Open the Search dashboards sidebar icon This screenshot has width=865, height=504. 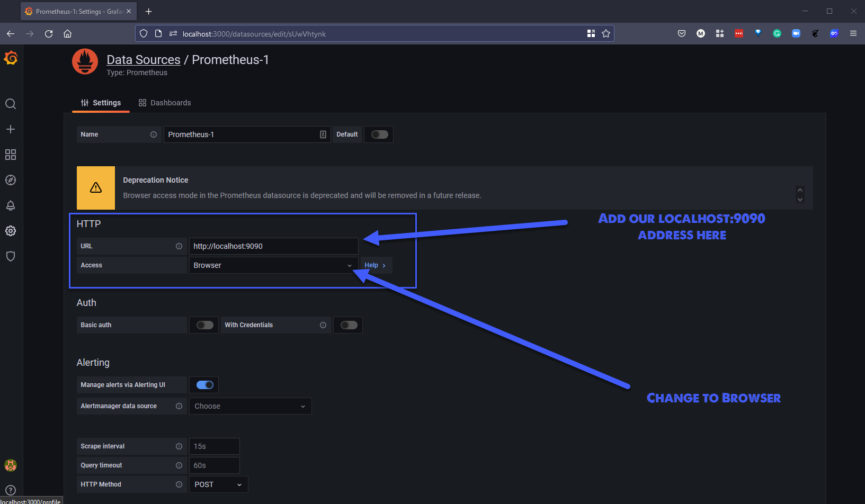tap(11, 104)
